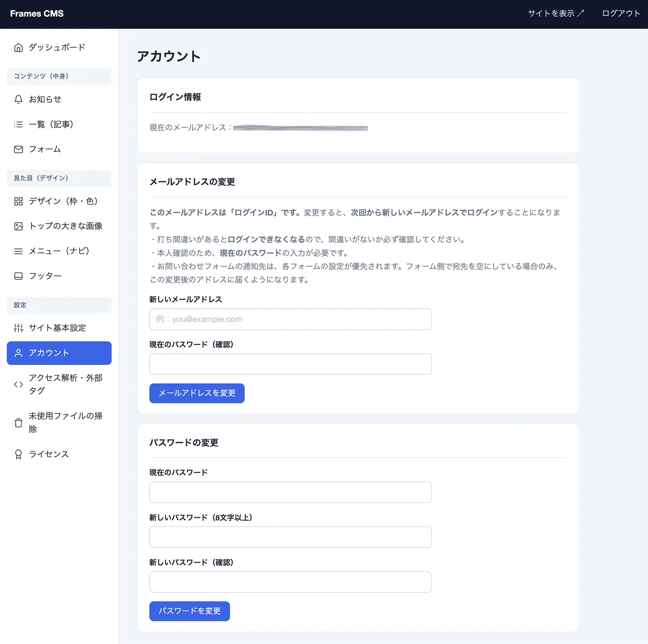Open トップの大きな画像 page
Viewport: 648px width, 644px height.
coord(59,226)
